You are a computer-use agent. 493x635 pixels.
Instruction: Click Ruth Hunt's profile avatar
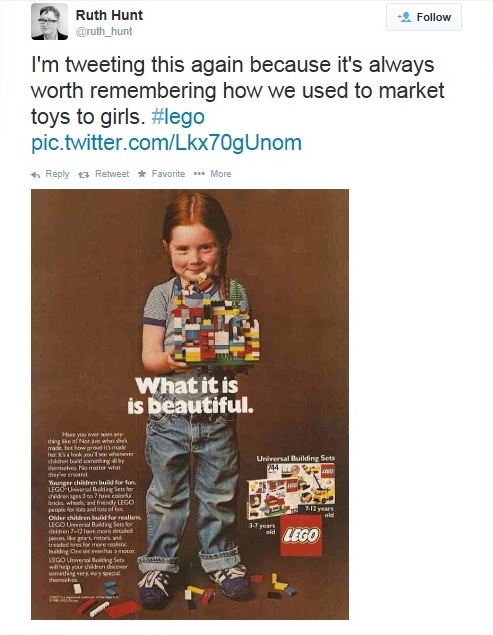tap(49, 21)
